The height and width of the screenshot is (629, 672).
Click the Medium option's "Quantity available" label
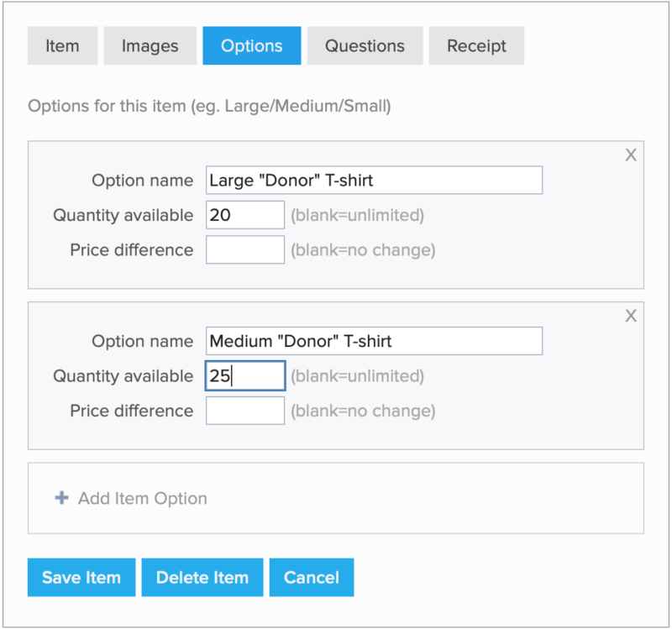point(123,376)
